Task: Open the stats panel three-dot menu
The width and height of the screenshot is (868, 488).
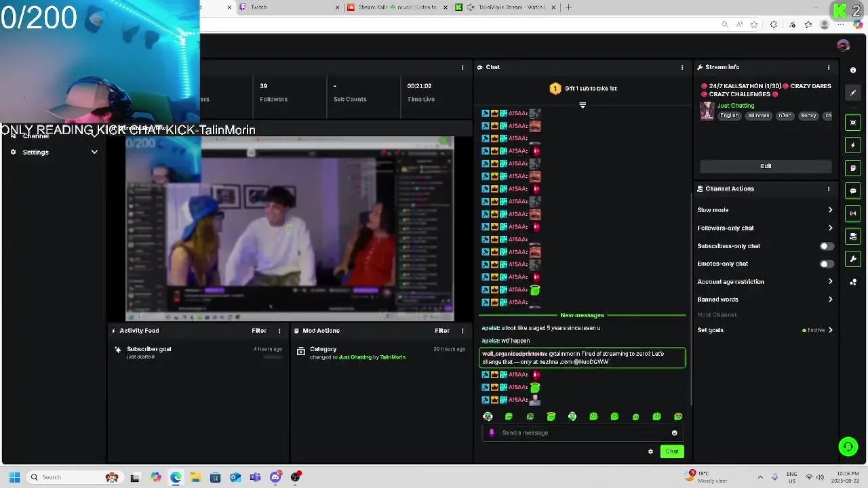Action: [462, 67]
